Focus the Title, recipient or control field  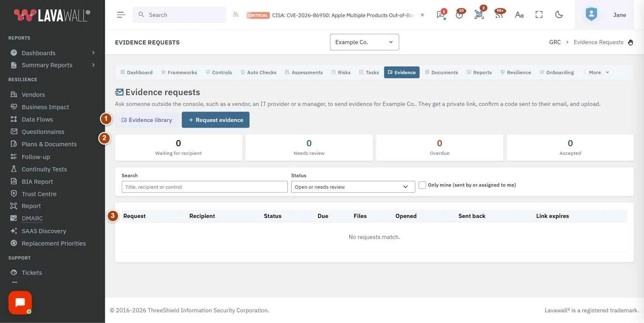[x=205, y=187]
